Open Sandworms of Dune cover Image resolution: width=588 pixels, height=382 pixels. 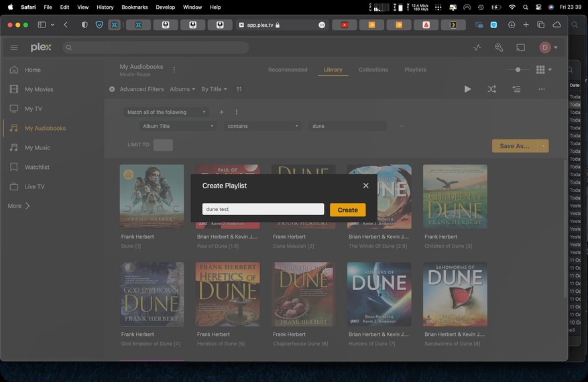coord(455,294)
